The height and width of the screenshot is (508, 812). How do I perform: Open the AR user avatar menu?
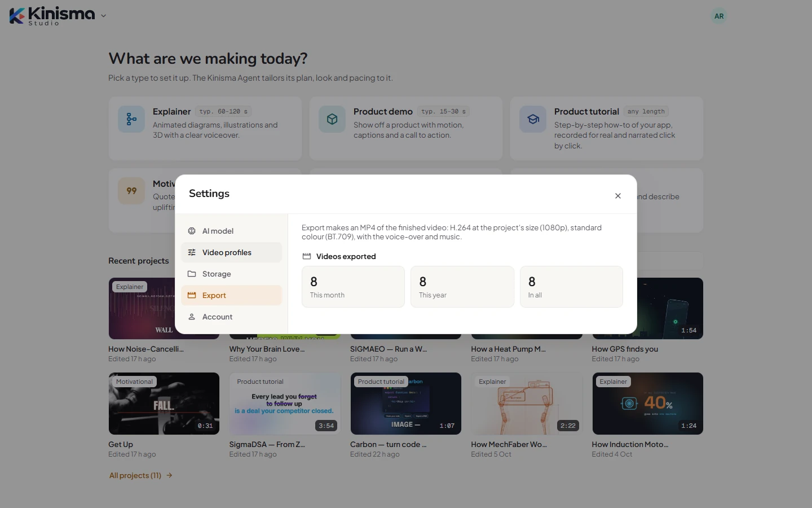pos(719,16)
